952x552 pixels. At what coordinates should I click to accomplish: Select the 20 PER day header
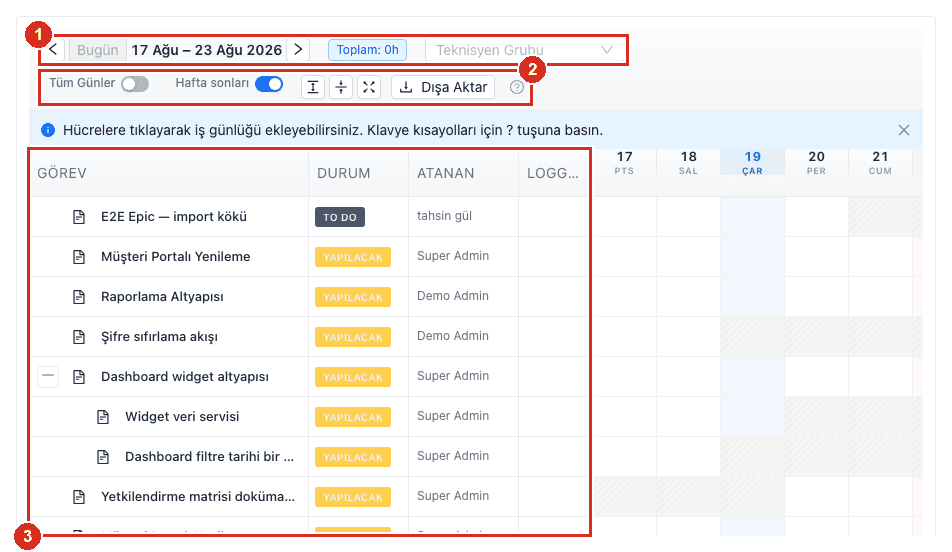point(816,163)
